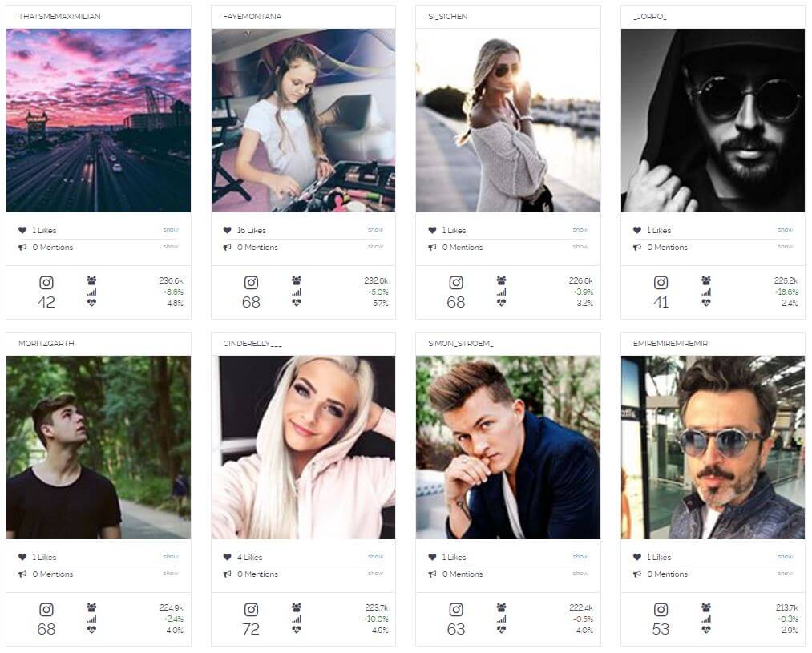Open _JORRO_ black and white portrait
The width and height of the screenshot is (812, 653).
713,120
